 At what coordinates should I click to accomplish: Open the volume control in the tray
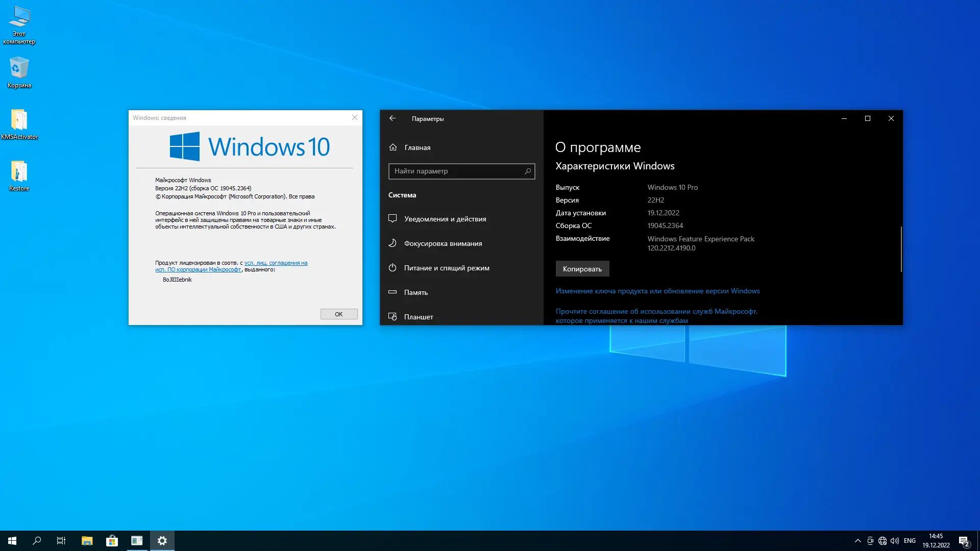pos(895,541)
